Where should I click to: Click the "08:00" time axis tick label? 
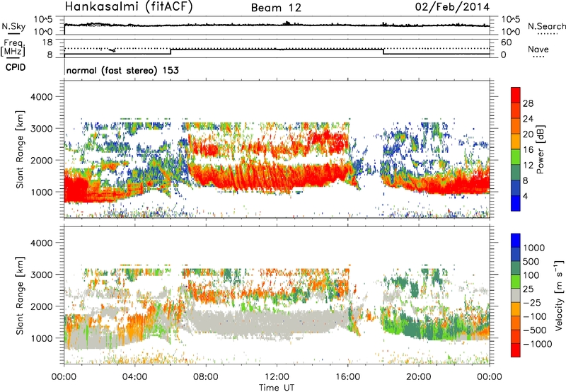tap(205, 376)
